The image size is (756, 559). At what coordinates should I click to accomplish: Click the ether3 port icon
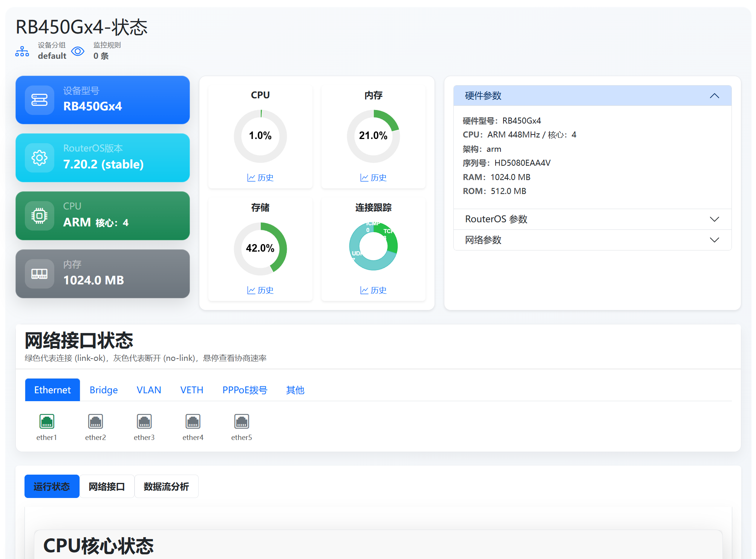point(144,421)
